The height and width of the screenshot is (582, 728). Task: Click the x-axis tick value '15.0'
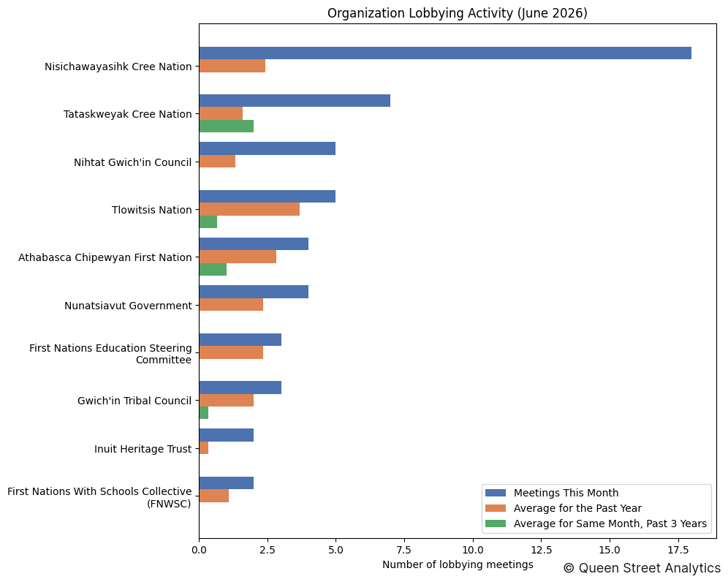tap(610, 550)
